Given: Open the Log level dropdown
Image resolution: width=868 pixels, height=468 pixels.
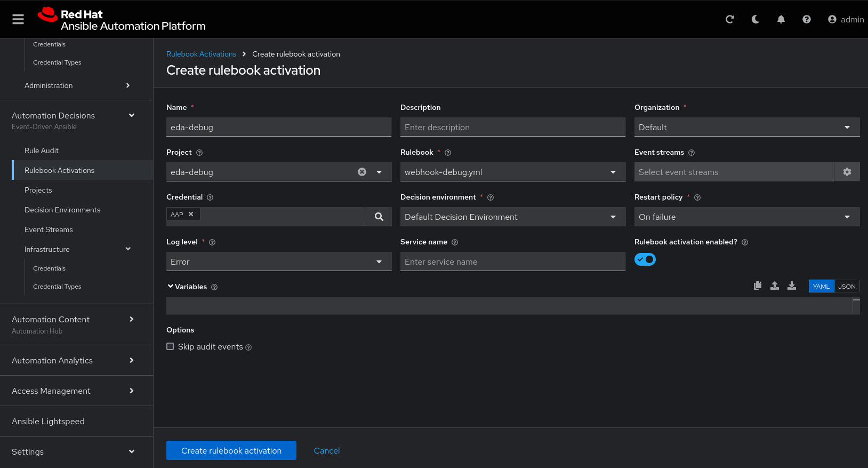Looking at the screenshot, I should tap(279, 261).
